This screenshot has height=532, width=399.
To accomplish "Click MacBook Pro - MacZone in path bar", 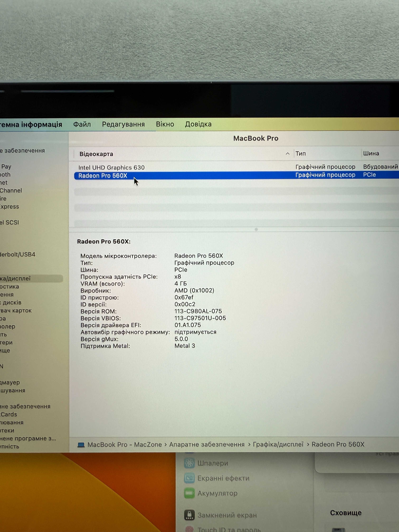I will tap(125, 445).
